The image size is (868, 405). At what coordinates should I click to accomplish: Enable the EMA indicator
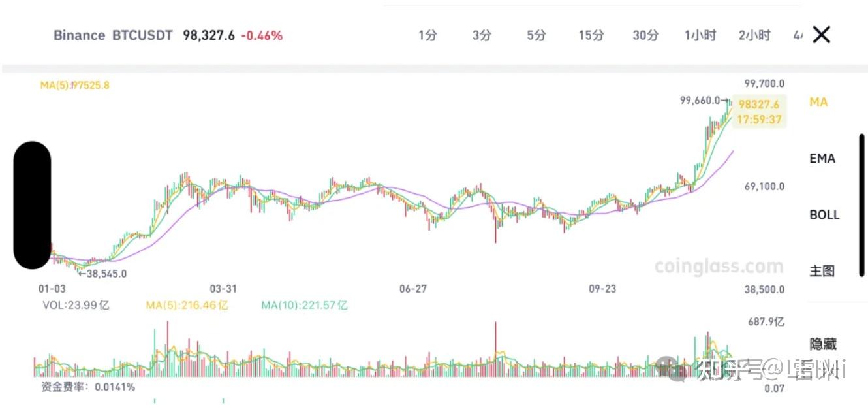pos(822,158)
